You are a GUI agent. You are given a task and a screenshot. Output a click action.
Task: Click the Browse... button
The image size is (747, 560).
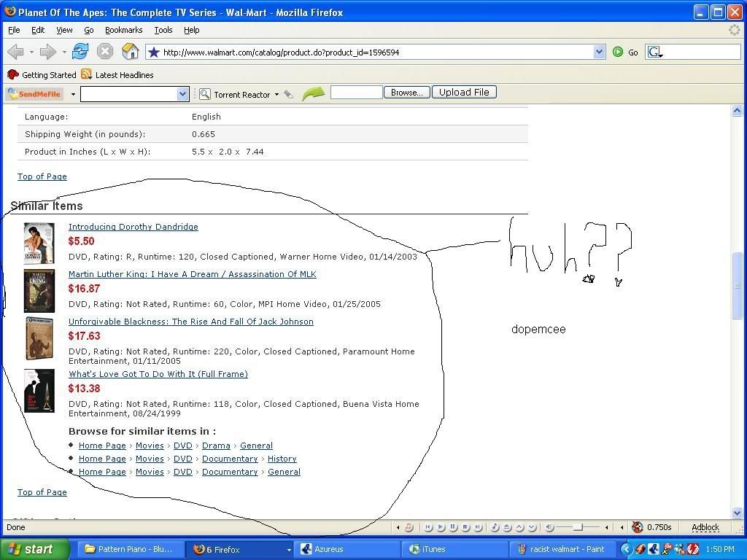(407, 93)
